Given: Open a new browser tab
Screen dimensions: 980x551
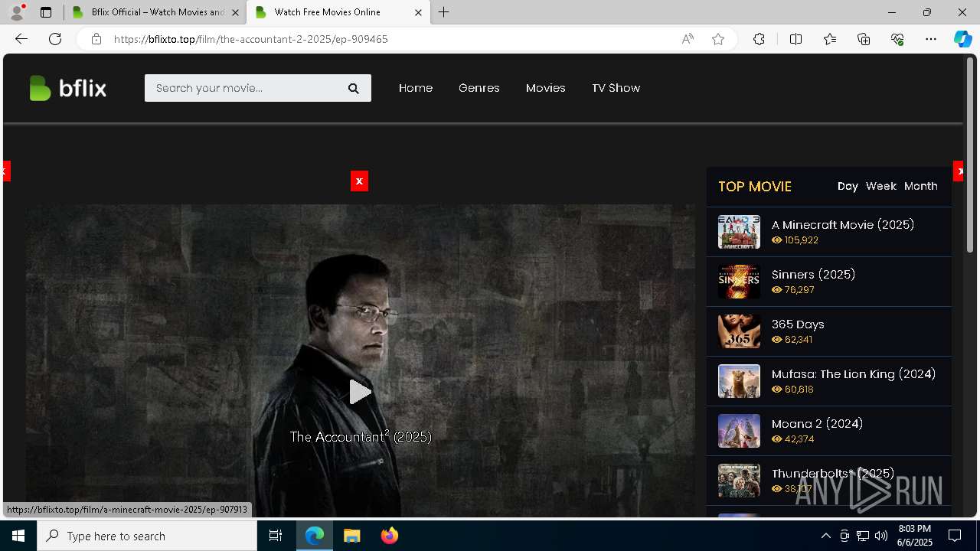Looking at the screenshot, I should [x=444, y=12].
